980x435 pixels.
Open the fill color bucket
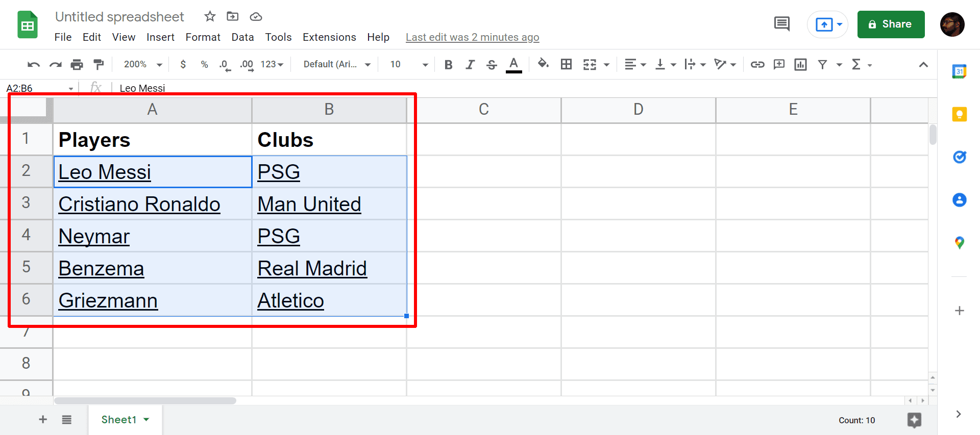(543, 64)
